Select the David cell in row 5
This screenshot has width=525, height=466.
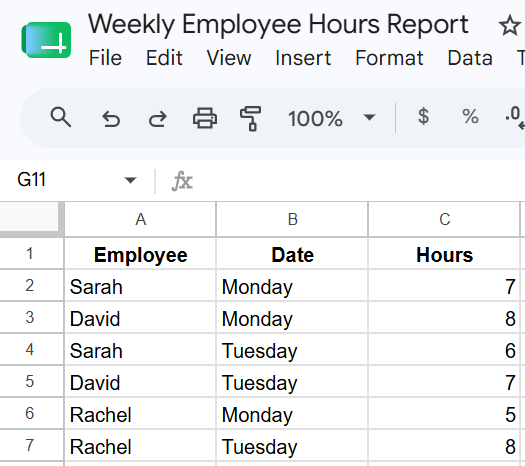(x=140, y=381)
